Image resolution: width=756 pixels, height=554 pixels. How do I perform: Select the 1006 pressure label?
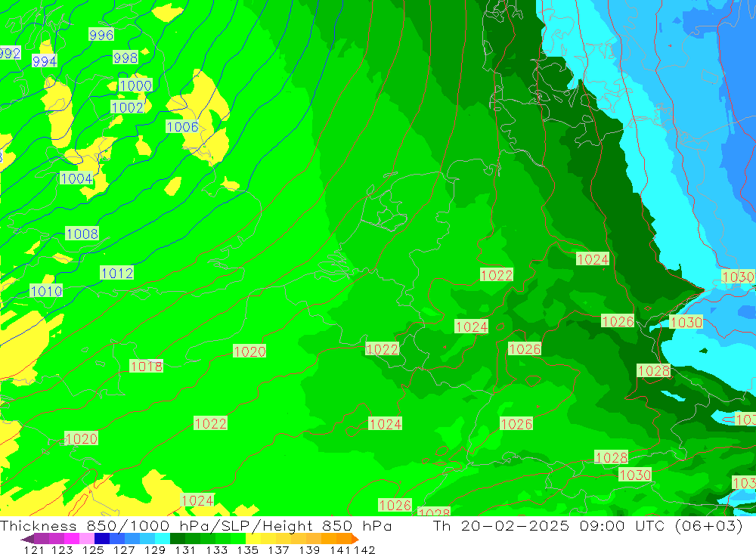tap(182, 127)
